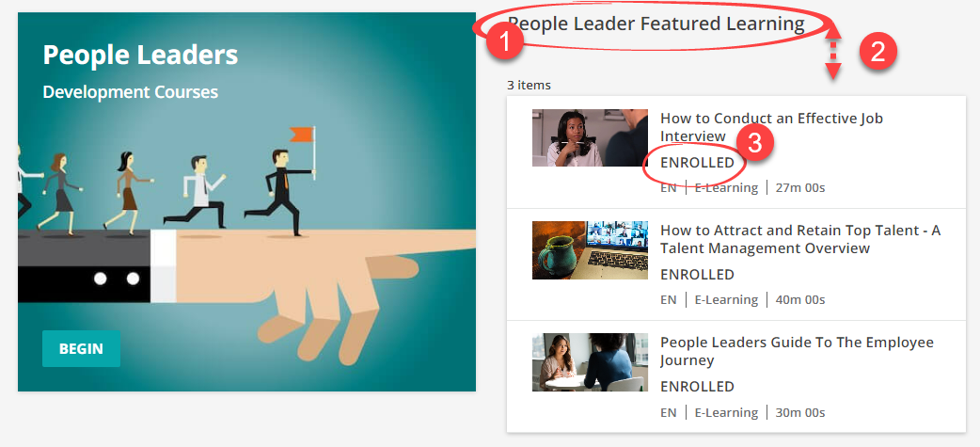980x447 pixels.
Task: Click the BEGIN button
Action: coord(81,348)
